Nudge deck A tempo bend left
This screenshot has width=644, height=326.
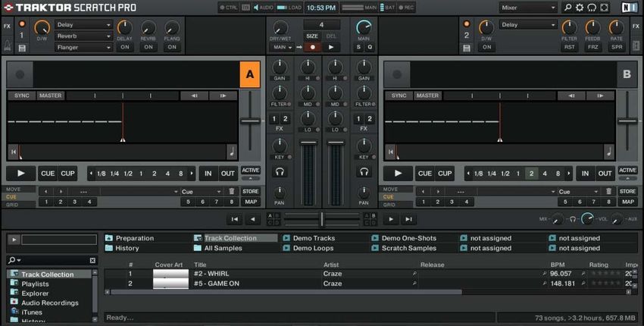click(x=194, y=96)
